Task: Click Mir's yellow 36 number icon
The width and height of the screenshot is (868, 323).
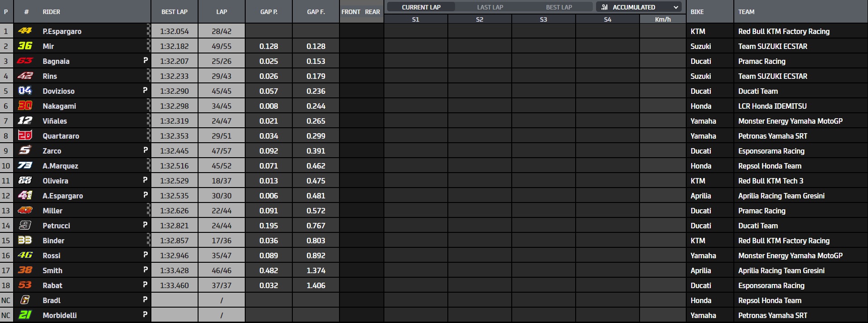Action: (25, 46)
